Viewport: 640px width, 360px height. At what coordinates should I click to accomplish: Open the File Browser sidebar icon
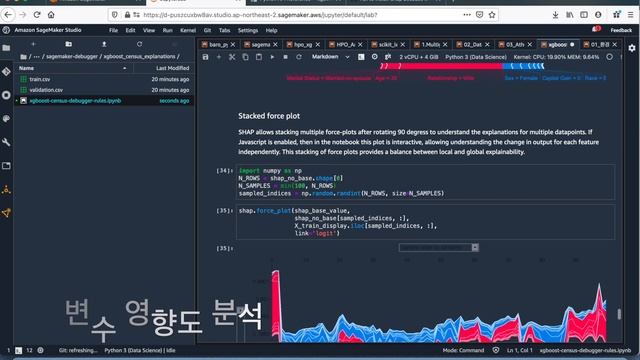point(6,48)
